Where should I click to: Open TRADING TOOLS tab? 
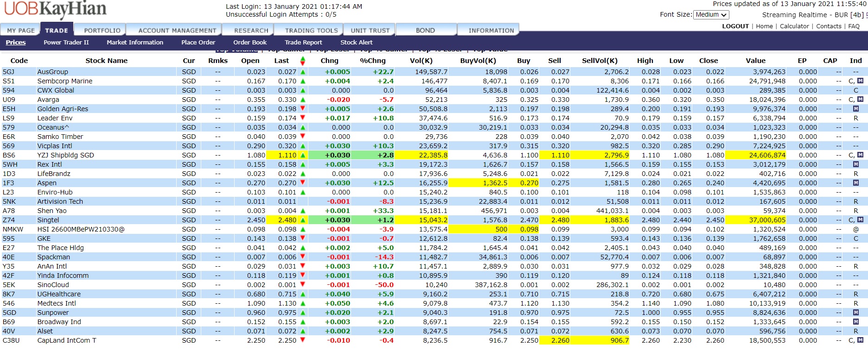pos(311,31)
